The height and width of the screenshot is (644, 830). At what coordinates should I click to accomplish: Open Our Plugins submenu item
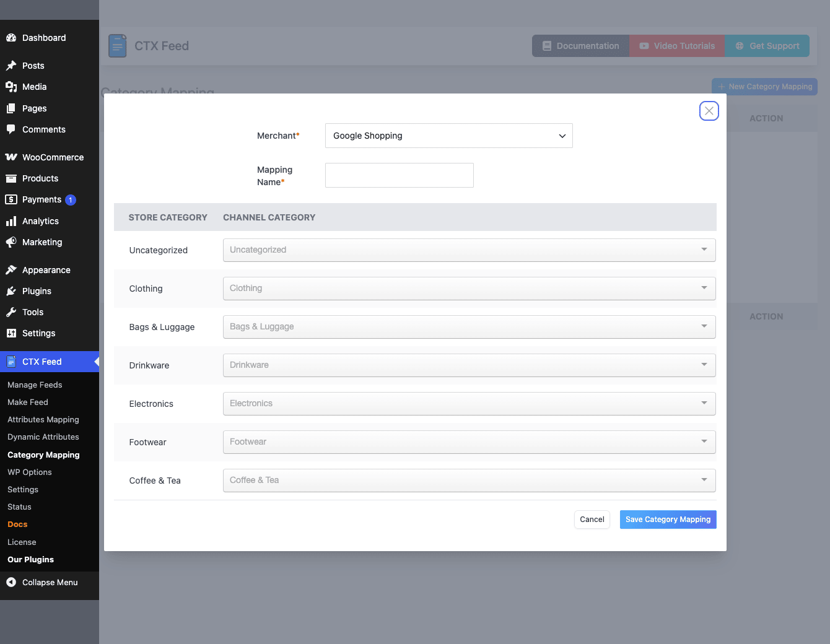click(30, 559)
